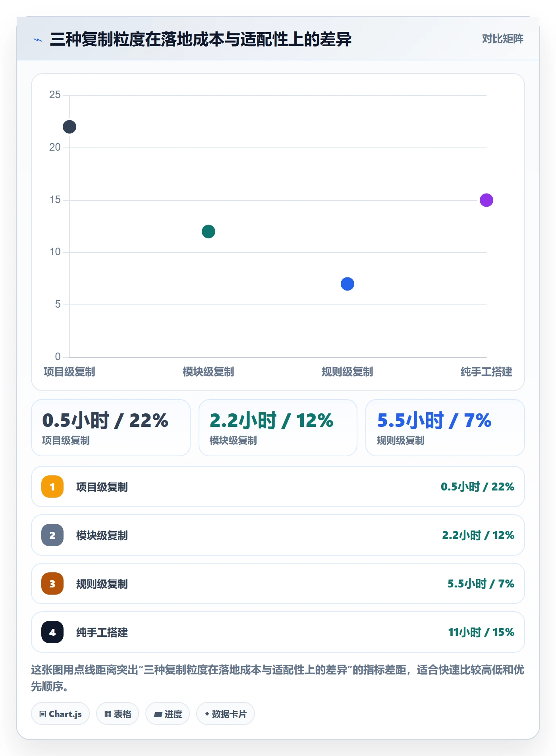Click the 纯手工搭建 name in list row 4
Image resolution: width=556 pixels, height=756 pixels.
102,632
